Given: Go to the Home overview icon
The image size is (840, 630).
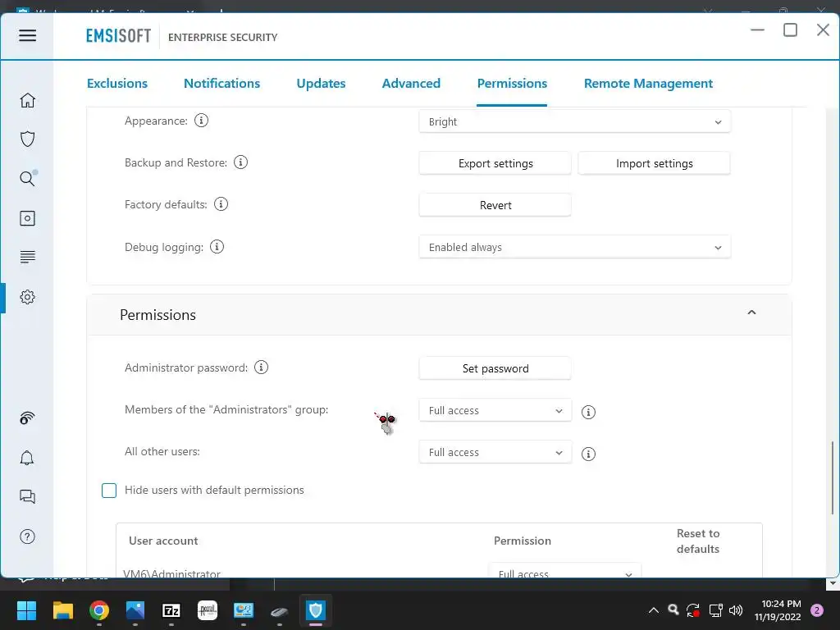Looking at the screenshot, I should (x=27, y=100).
